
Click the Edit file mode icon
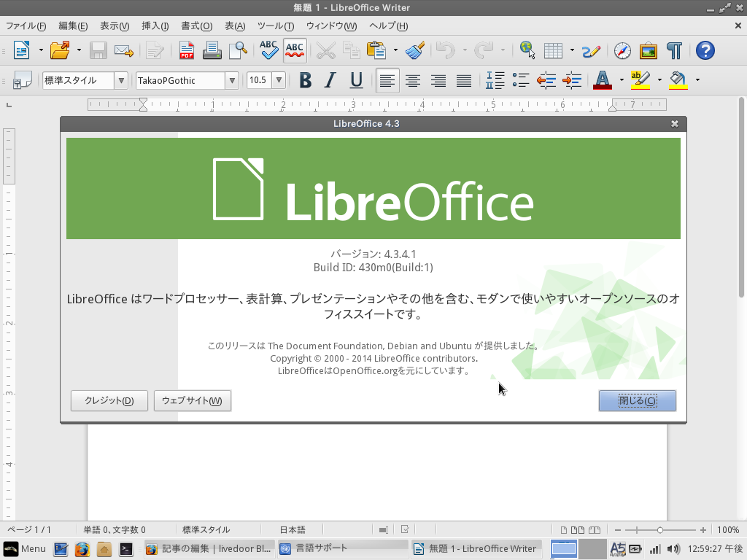[155, 50]
